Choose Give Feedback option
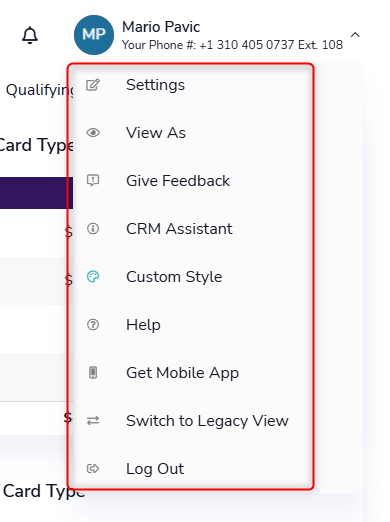Viewport: 390px width, 522px height. (190, 181)
